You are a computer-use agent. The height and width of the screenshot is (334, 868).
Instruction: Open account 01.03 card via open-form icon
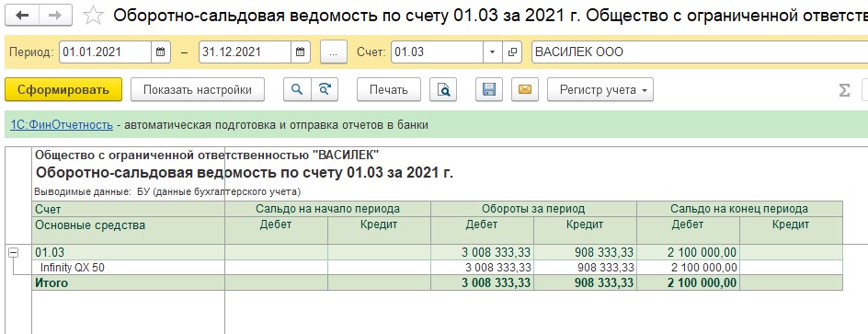512,52
